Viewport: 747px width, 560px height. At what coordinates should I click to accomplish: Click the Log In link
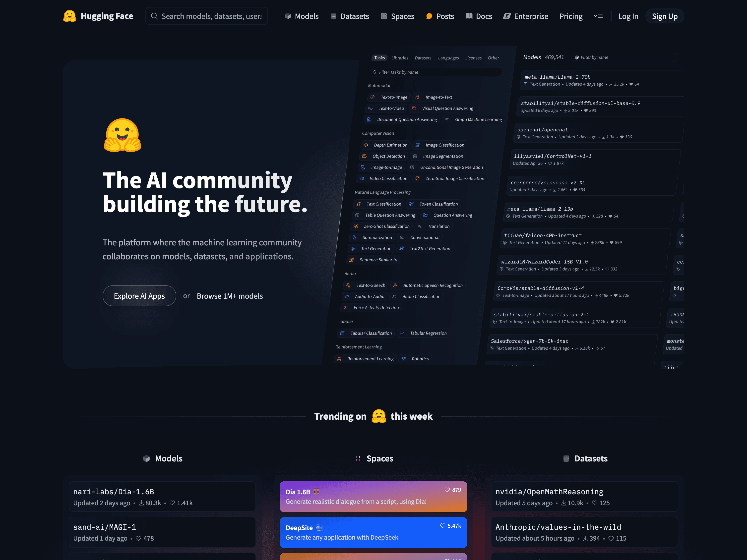628,16
